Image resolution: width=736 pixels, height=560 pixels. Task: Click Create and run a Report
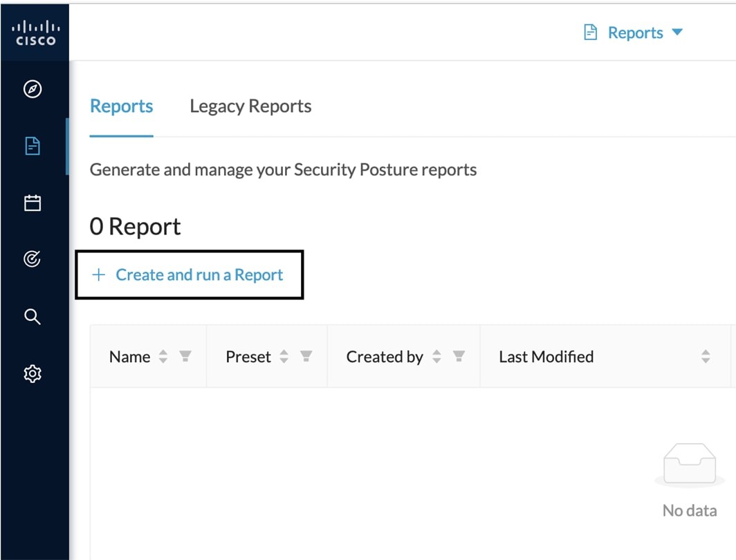[x=199, y=274]
